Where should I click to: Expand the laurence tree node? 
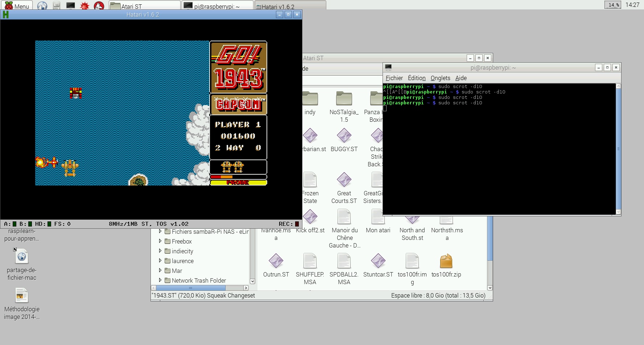[160, 261]
